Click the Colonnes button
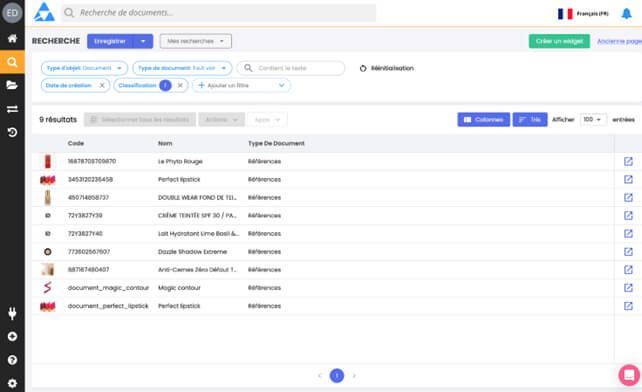Image resolution: width=642 pixels, height=392 pixels. (x=484, y=120)
